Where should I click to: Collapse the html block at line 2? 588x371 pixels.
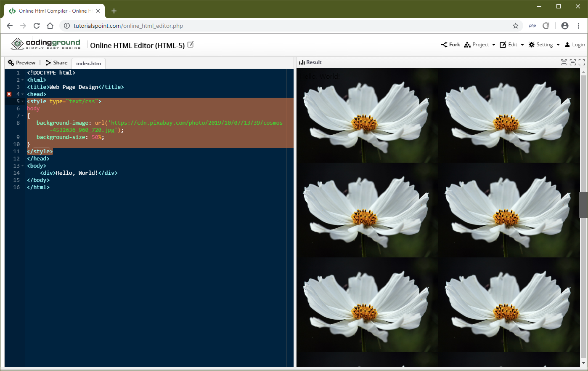point(23,80)
